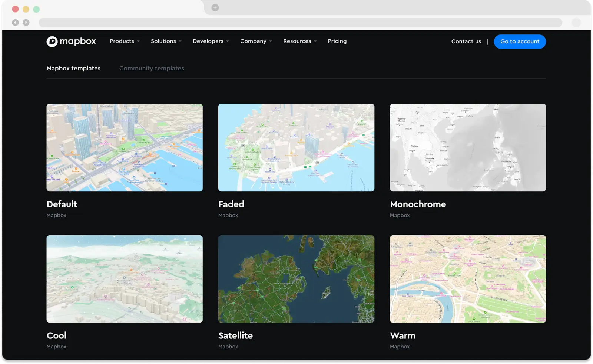Viewport: 593px width, 364px height.
Task: Click the Faded template title
Action: (231, 204)
